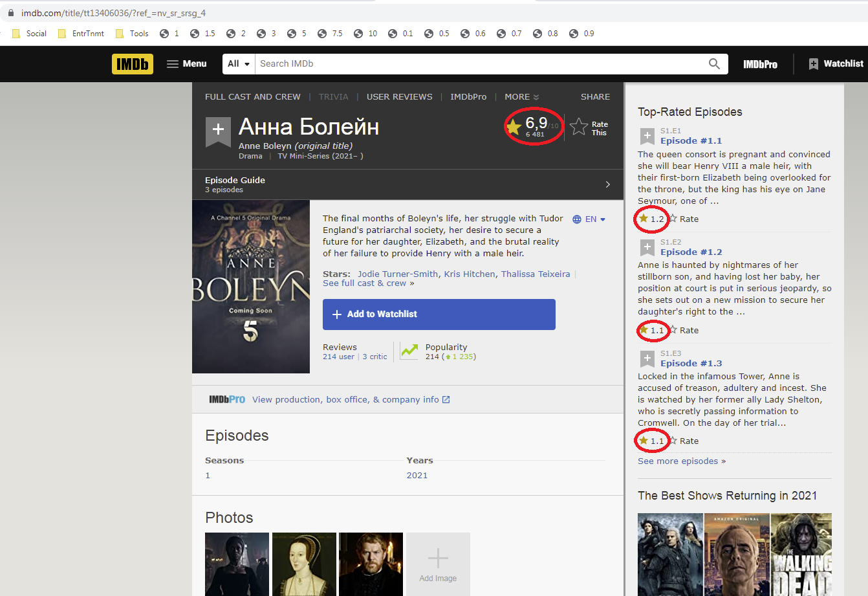Click the Add to Watchlist button
The width and height of the screenshot is (868, 596).
tap(439, 315)
